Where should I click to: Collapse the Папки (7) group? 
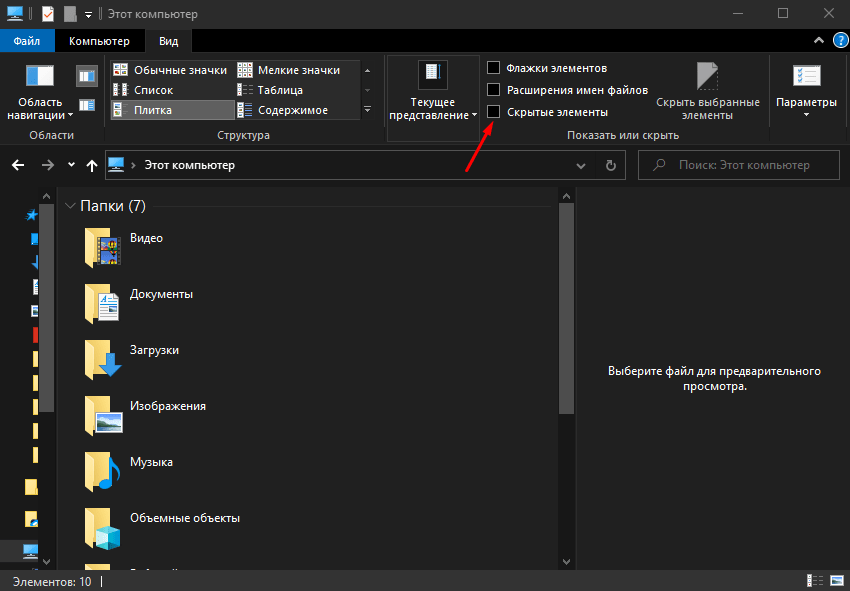pyautogui.click(x=70, y=206)
